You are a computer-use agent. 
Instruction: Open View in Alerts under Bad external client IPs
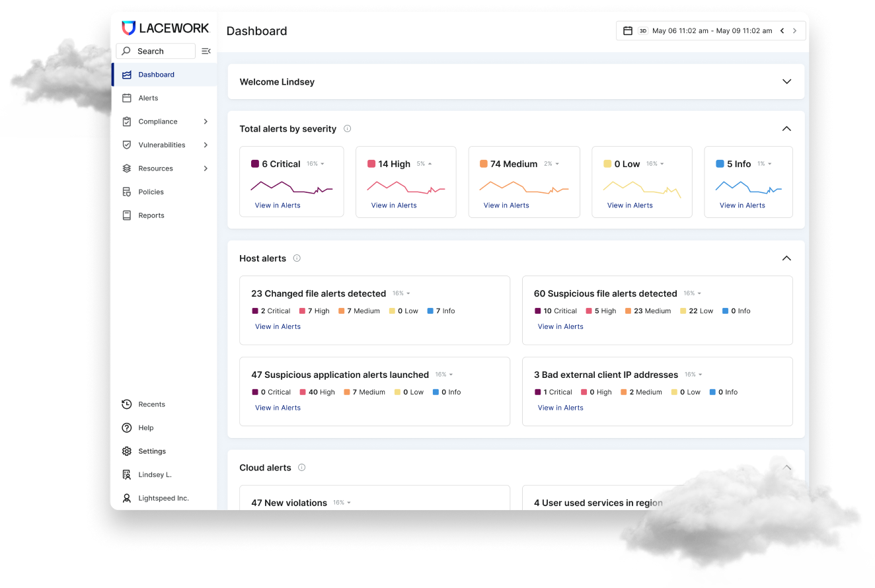pos(560,408)
